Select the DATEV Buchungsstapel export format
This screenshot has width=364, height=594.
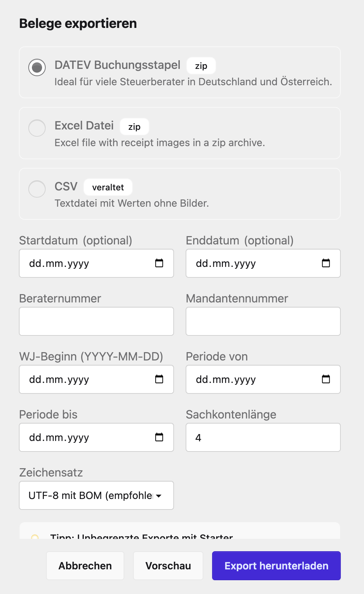tap(37, 67)
